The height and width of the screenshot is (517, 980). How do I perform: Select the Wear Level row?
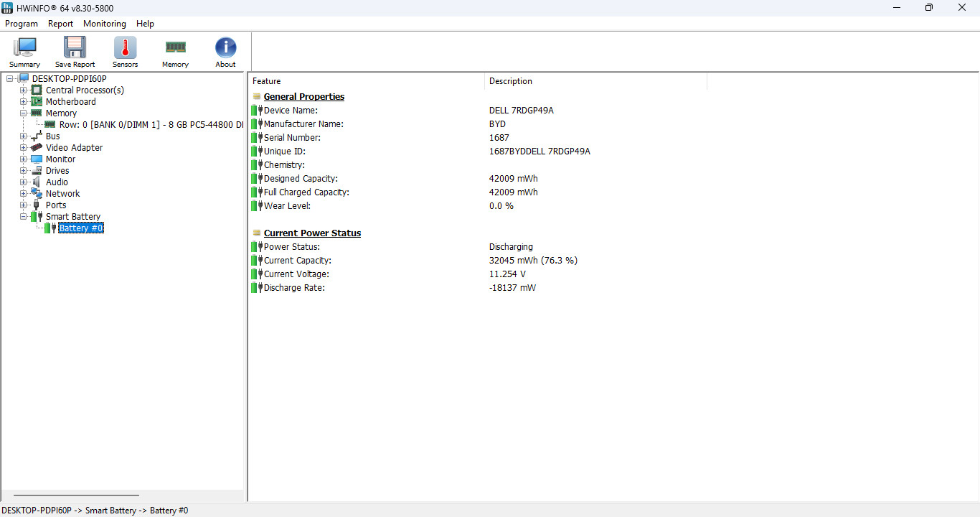click(x=477, y=206)
